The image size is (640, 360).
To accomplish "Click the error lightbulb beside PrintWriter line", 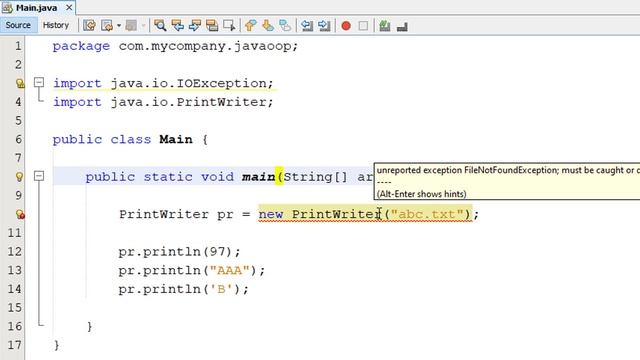I will coord(20,214).
